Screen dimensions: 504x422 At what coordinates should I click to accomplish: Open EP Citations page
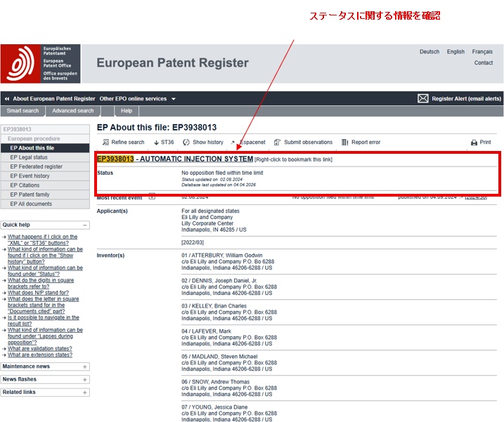pos(45,185)
